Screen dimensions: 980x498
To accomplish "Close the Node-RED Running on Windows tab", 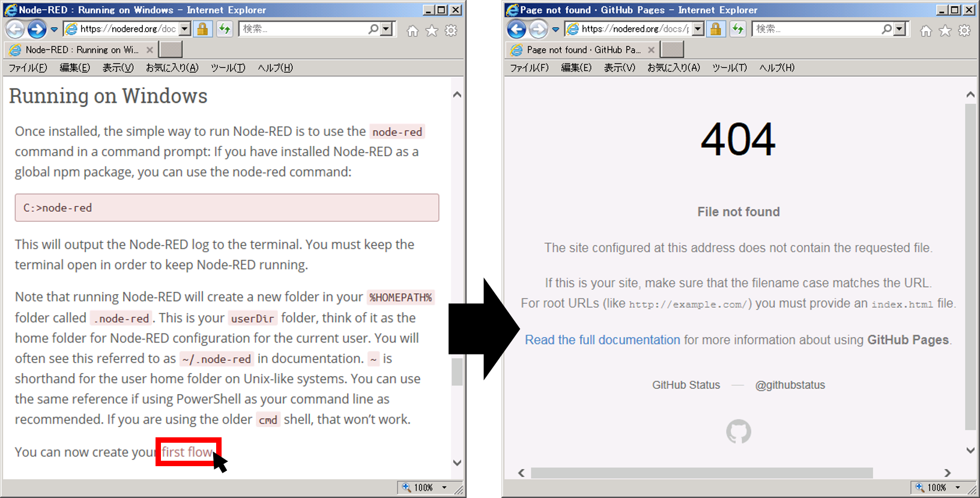I will point(150,50).
